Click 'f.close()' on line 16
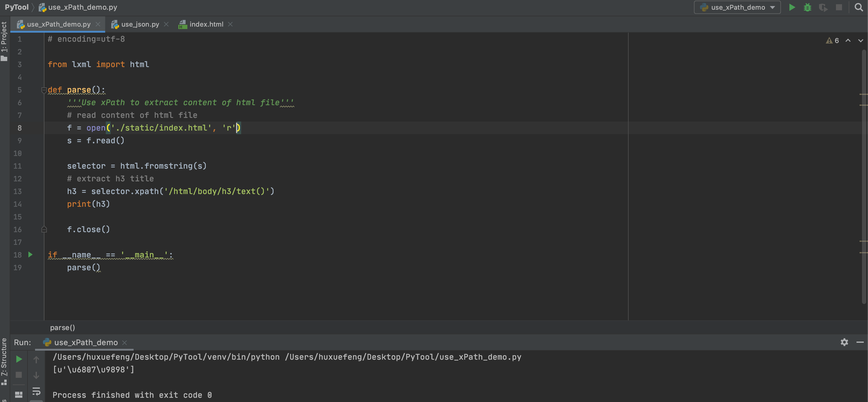 pos(88,229)
